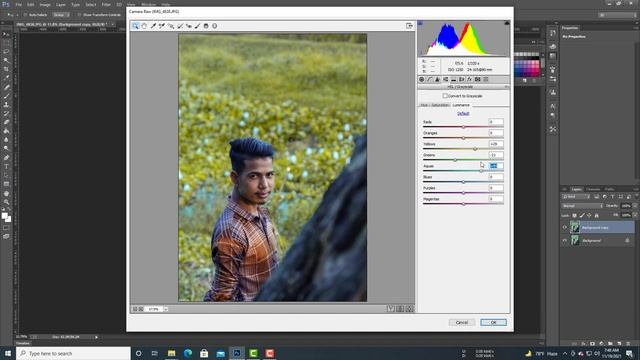The width and height of the screenshot is (640, 360).
Task: Open File Explorer from Windows taskbar
Action: coord(171,353)
